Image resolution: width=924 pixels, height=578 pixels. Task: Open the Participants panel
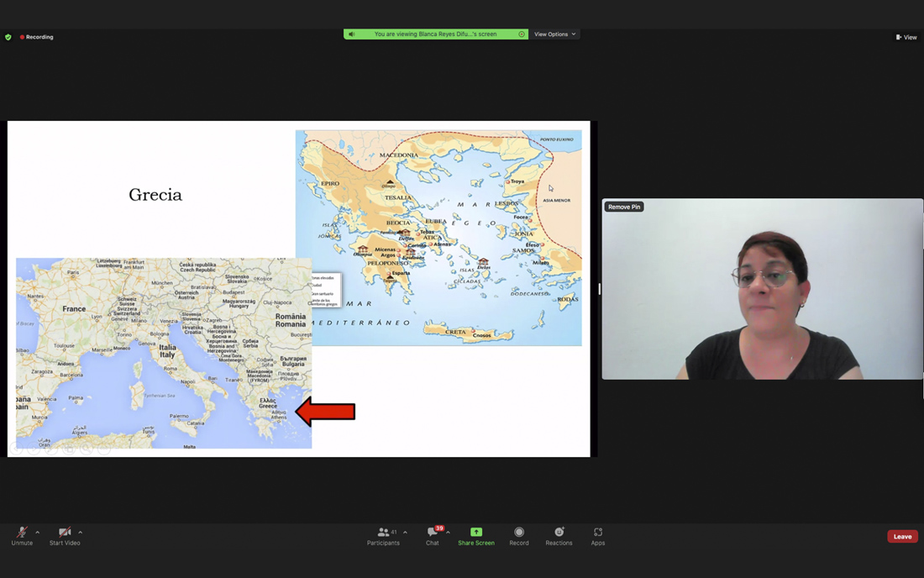[x=384, y=535]
